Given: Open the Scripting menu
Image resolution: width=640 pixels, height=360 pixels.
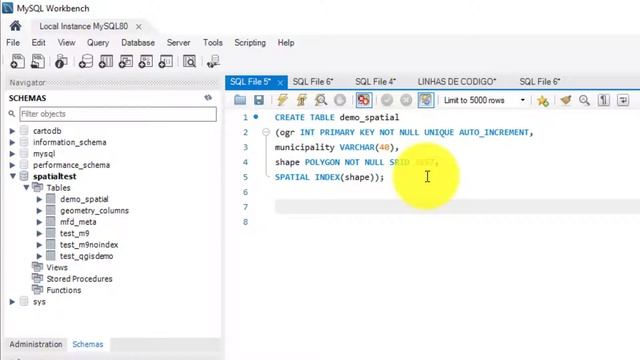Looking at the screenshot, I should 250,42.
